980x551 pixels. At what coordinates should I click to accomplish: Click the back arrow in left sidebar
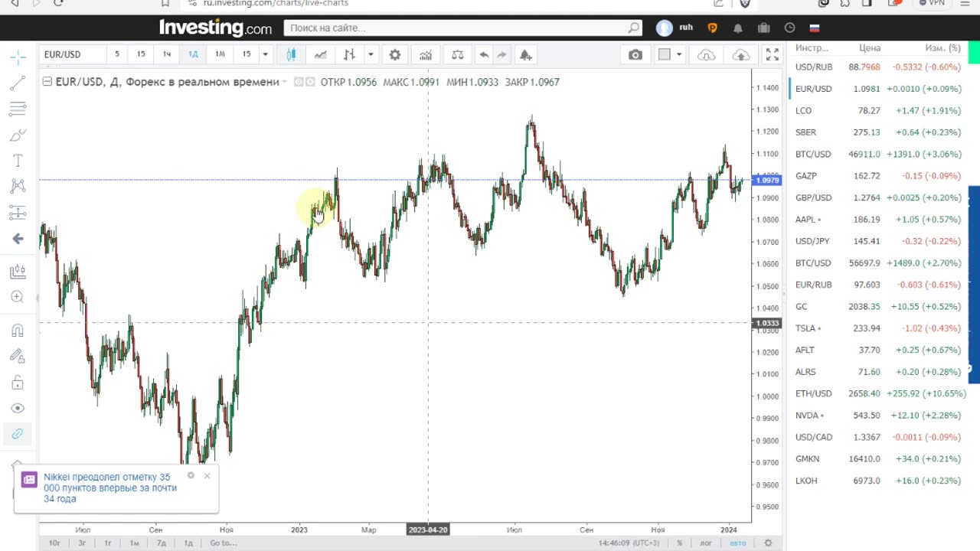point(18,239)
